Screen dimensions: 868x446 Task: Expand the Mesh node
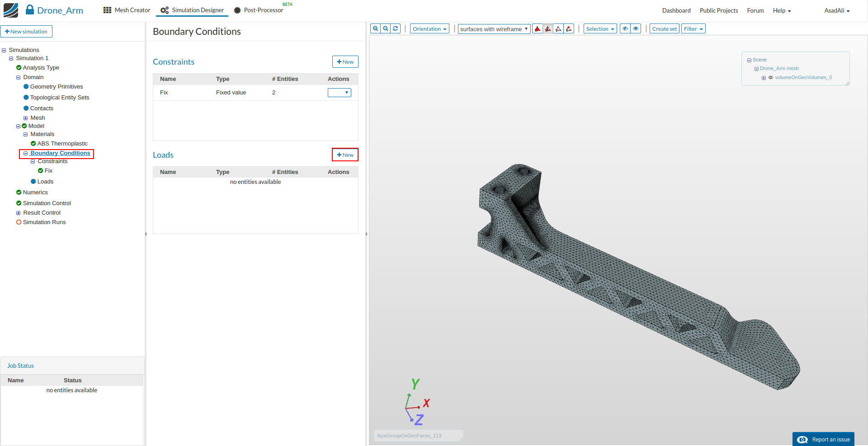click(x=25, y=118)
